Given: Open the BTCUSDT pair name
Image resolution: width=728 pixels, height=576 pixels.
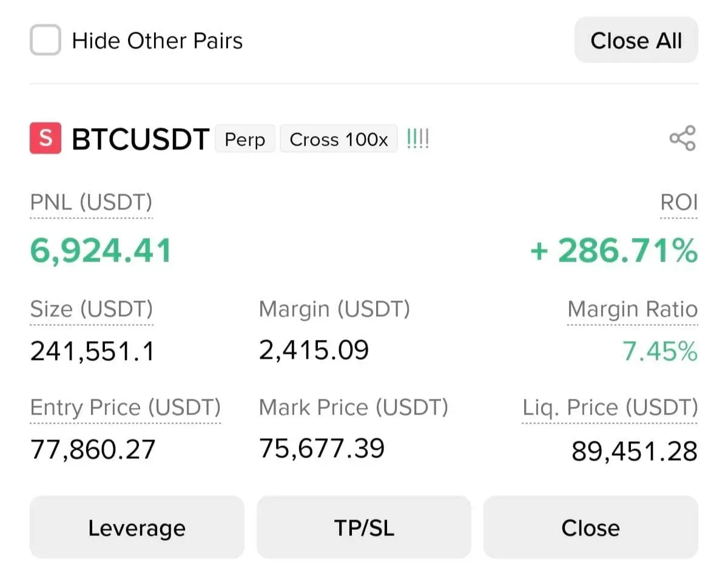Looking at the screenshot, I should tap(140, 139).
